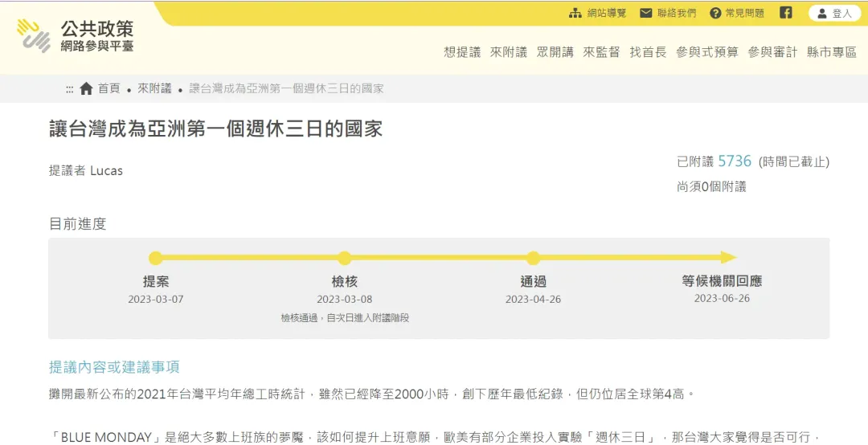Open the 來附議 navigation menu
The height and width of the screenshot is (445, 868).
click(509, 52)
